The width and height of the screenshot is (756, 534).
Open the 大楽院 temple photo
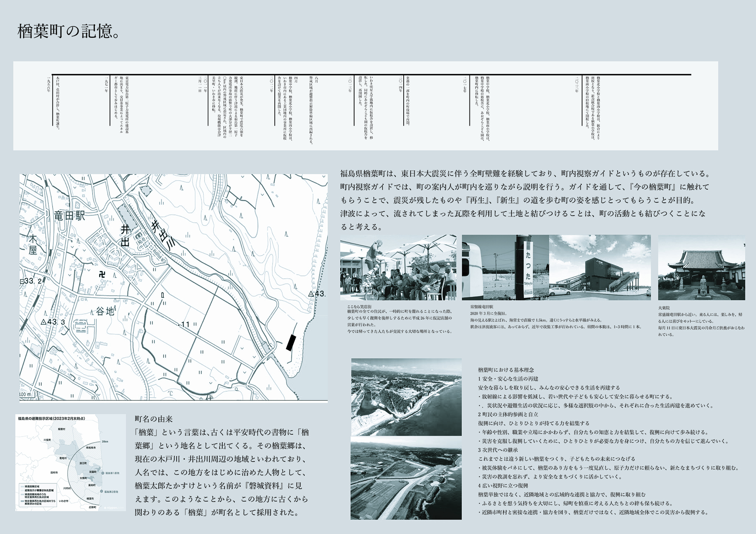pos(701,267)
